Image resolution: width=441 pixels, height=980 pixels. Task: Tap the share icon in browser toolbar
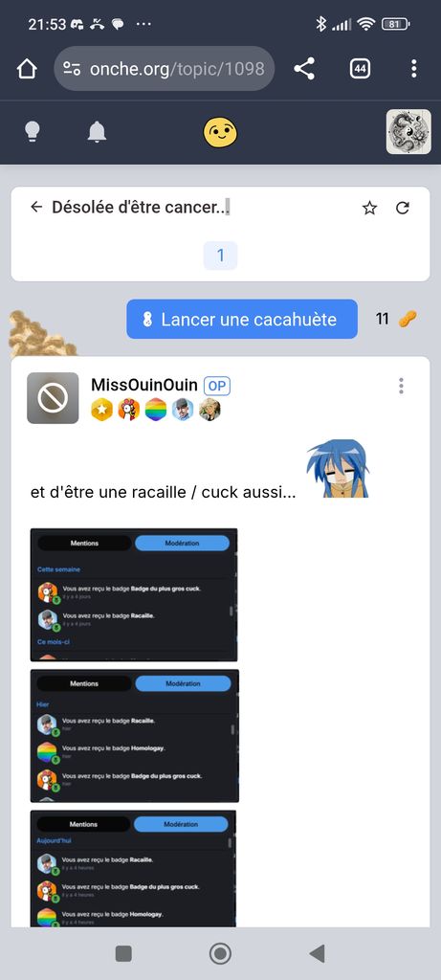304,69
